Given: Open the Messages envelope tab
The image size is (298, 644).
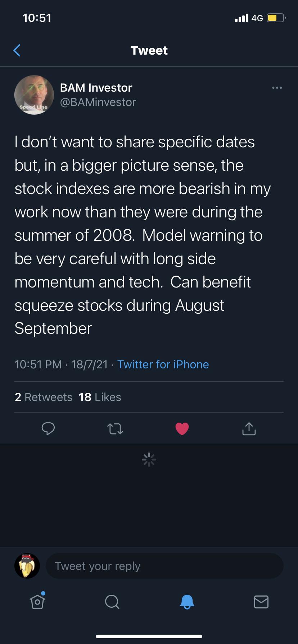Looking at the screenshot, I should (x=261, y=601).
